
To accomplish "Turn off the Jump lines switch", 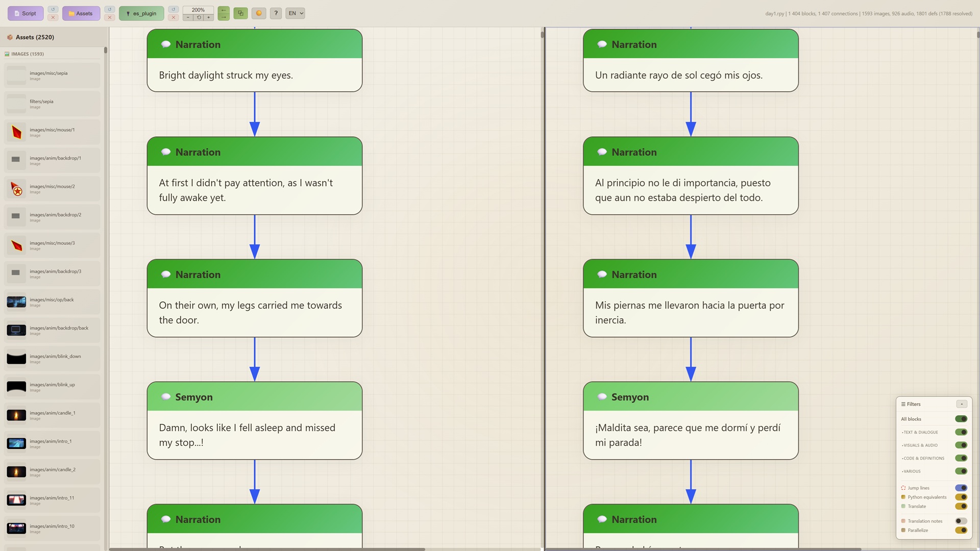I will pos(961,488).
